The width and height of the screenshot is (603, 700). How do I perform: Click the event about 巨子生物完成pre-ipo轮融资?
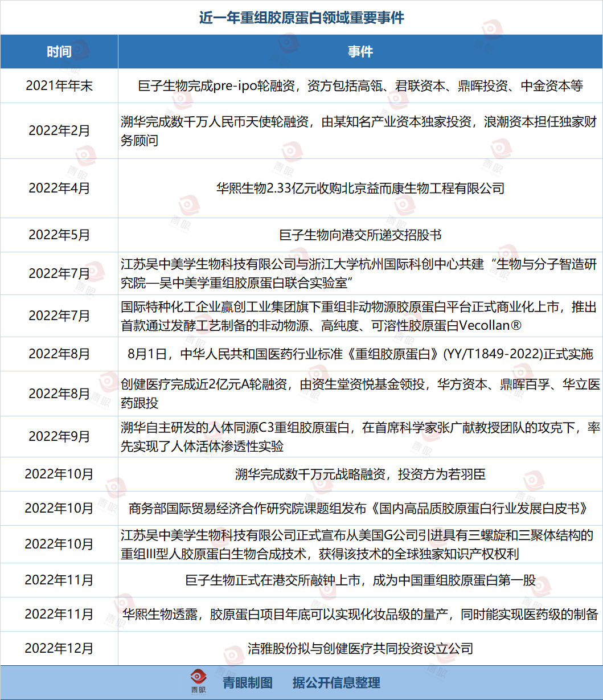coord(360,86)
